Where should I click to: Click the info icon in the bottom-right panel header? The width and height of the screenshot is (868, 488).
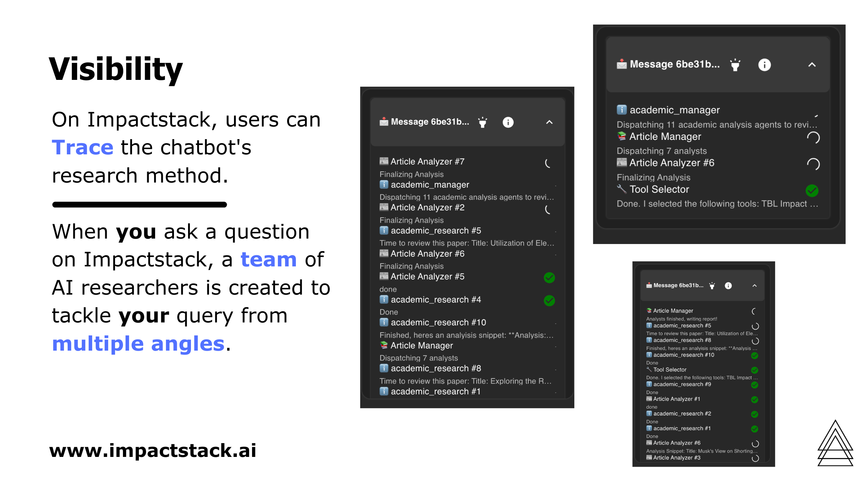point(728,286)
